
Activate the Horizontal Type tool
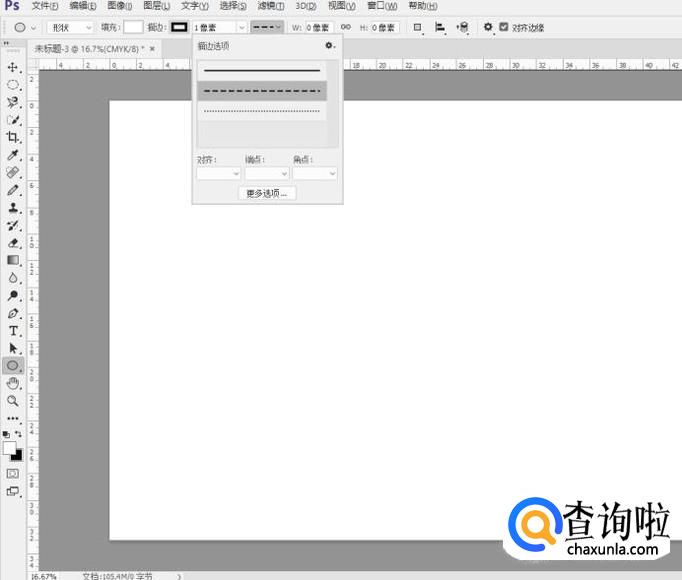(x=13, y=330)
